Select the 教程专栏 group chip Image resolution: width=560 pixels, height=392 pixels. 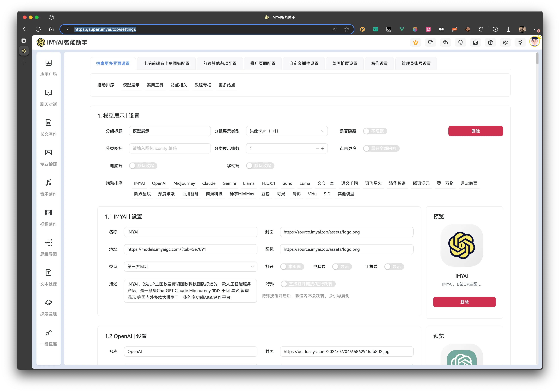[203, 85]
